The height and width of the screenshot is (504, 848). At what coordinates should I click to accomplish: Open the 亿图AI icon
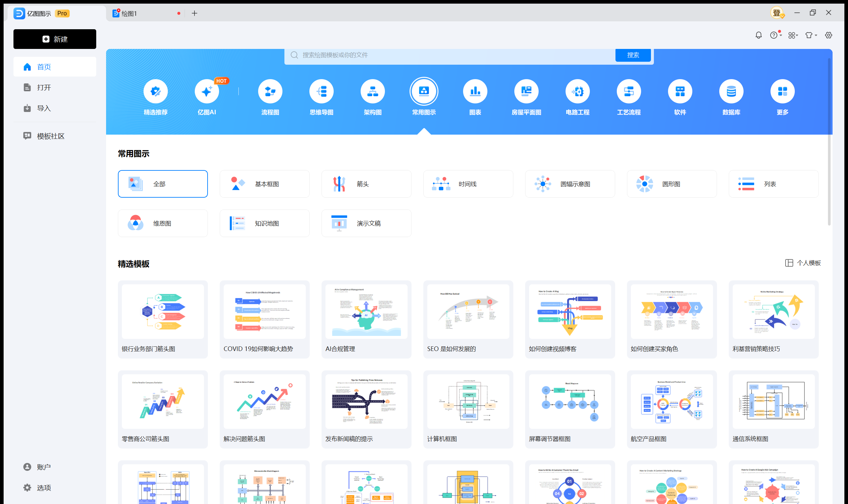(x=207, y=91)
